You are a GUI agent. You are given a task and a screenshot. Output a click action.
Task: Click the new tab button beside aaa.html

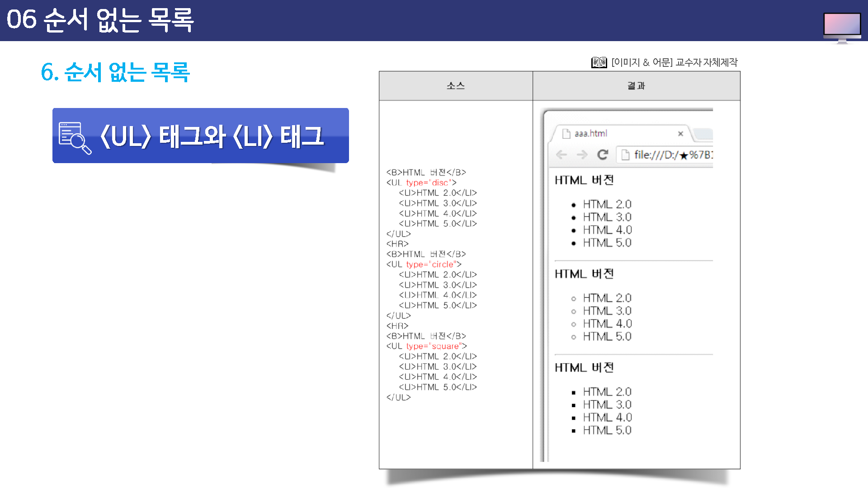click(703, 134)
